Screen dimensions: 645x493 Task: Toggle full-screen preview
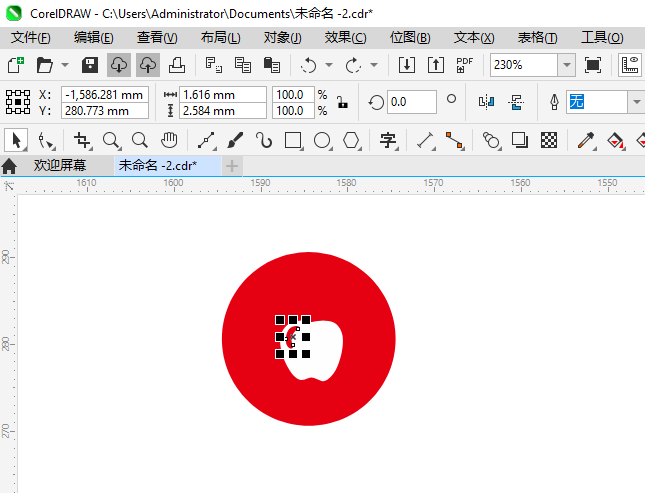point(593,65)
